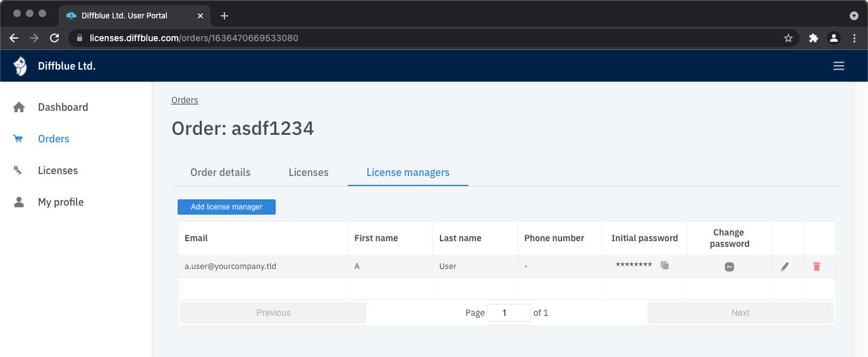
Task: Expand the Chrome three-dot menu
Action: click(854, 38)
